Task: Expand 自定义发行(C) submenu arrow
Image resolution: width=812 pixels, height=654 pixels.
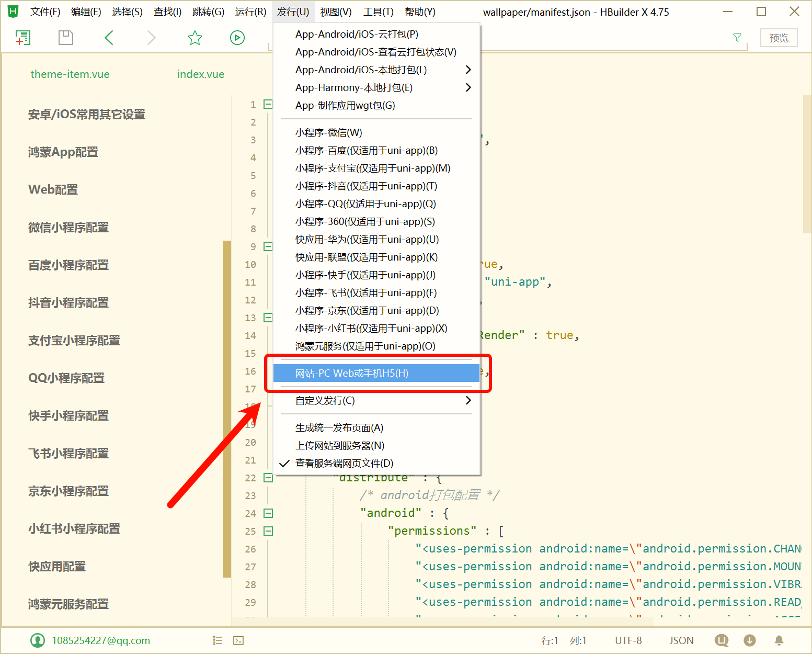Action: point(468,400)
